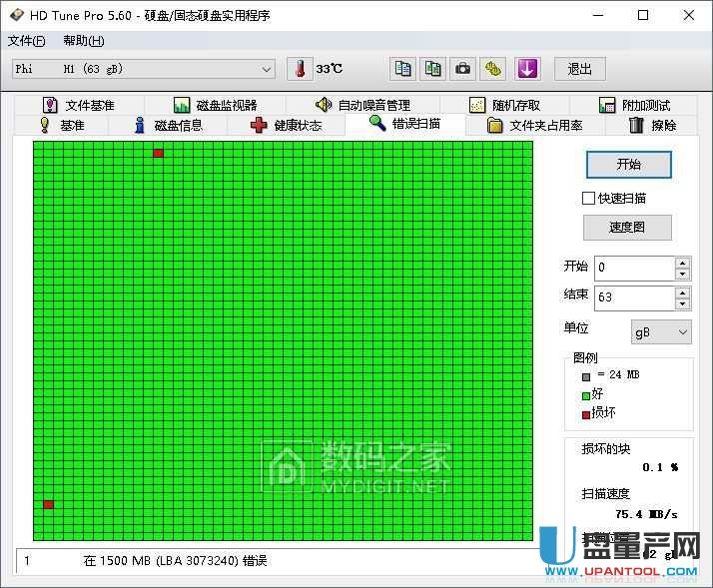Open the 文件夹占用率 tab
This screenshot has width=713, height=588.
click(534, 125)
